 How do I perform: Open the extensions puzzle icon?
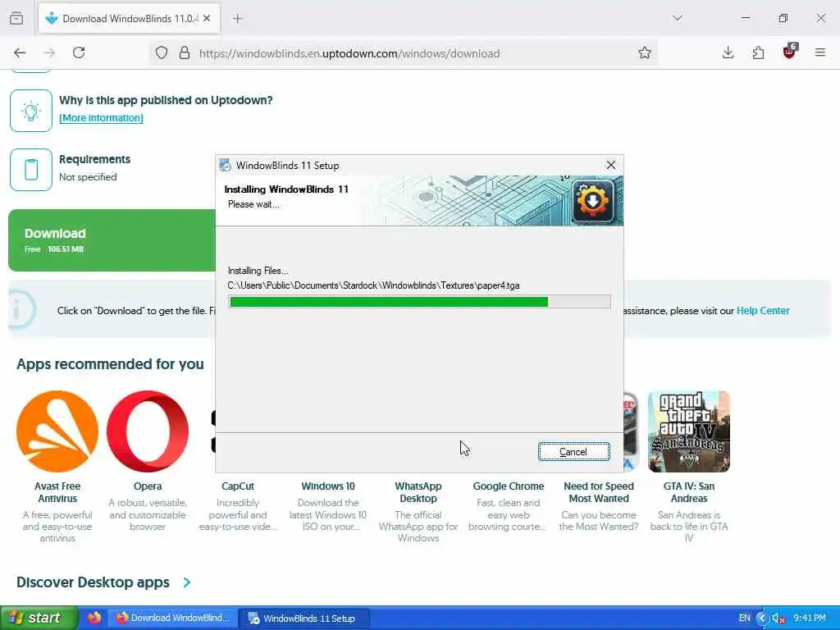pos(758,52)
